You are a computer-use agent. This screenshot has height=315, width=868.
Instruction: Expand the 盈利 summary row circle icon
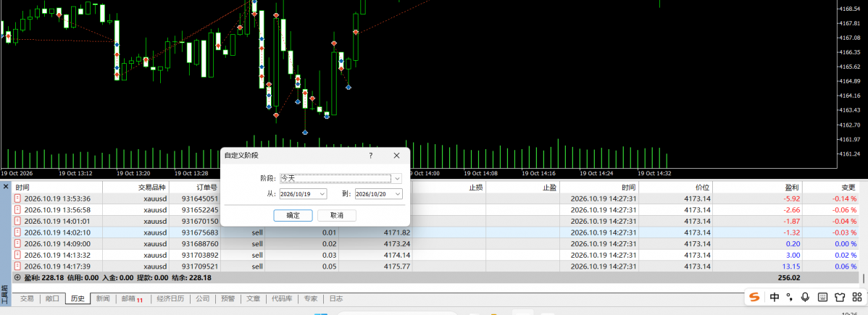17,278
